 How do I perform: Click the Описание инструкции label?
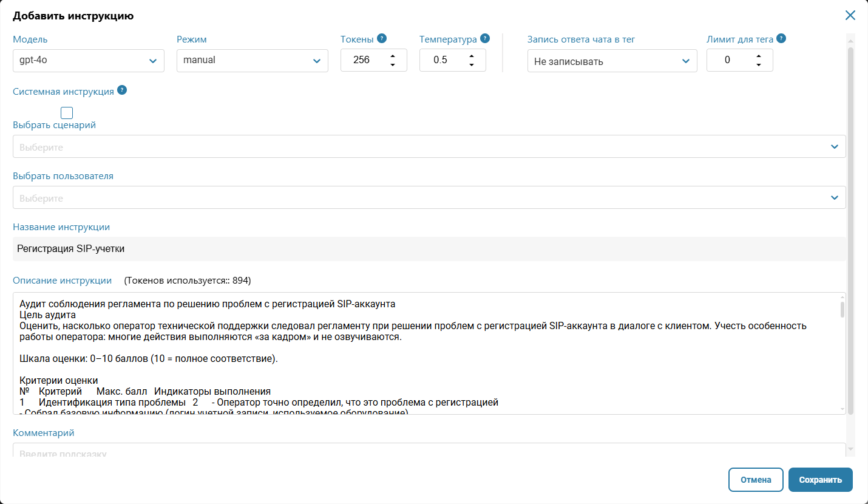62,281
